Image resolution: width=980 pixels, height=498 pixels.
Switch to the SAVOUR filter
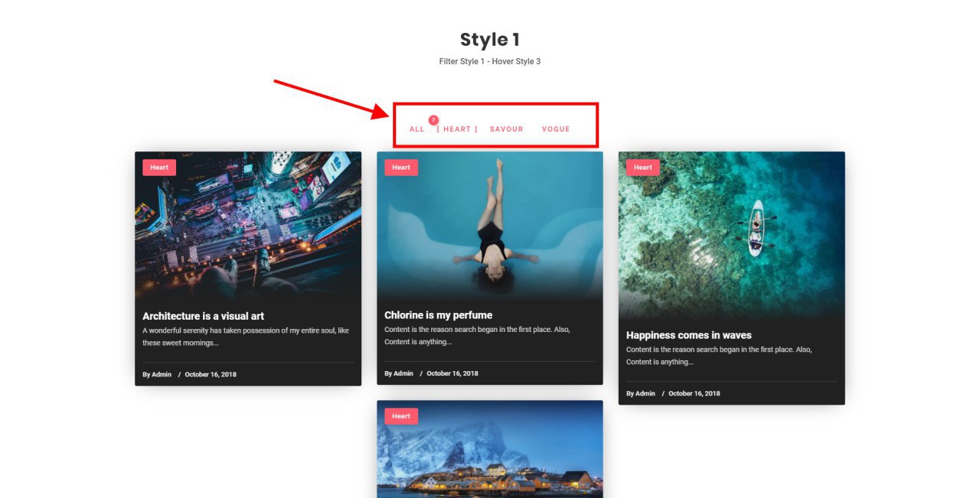pos(507,129)
